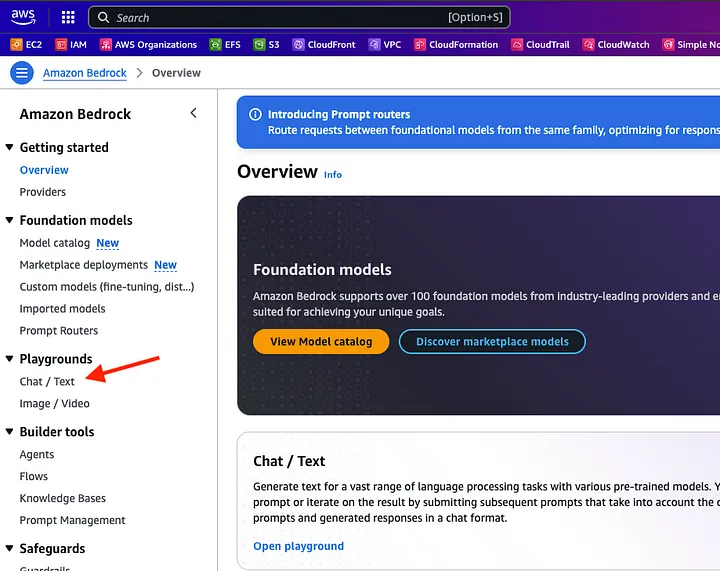
Task: Open the EFS service shortcut icon
Action: (215, 45)
